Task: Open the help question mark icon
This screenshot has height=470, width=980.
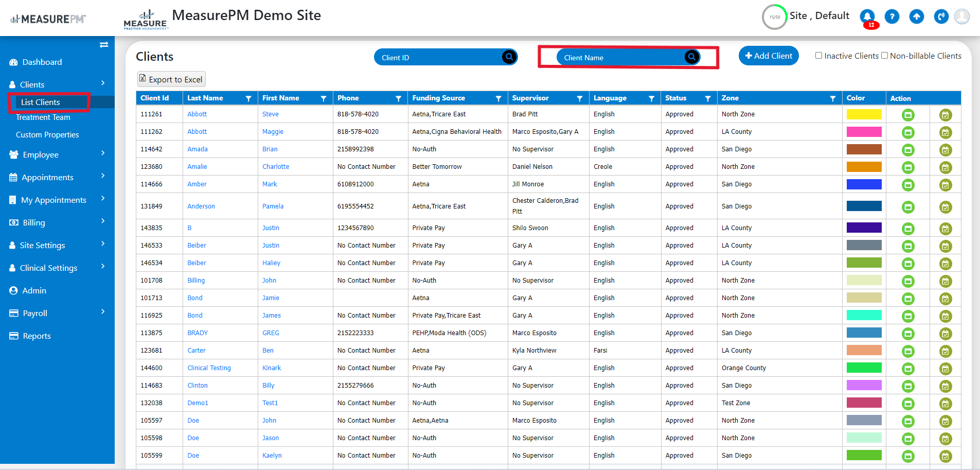Action: 892,17
